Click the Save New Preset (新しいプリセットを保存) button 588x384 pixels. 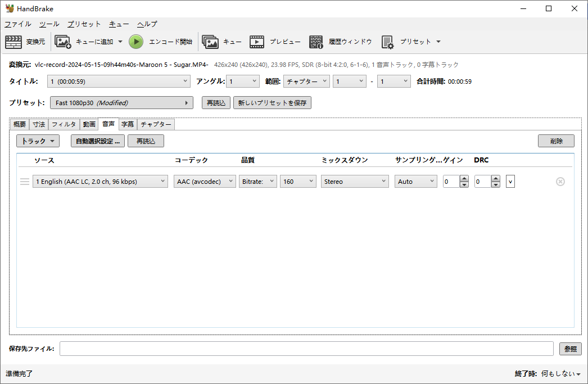(272, 103)
